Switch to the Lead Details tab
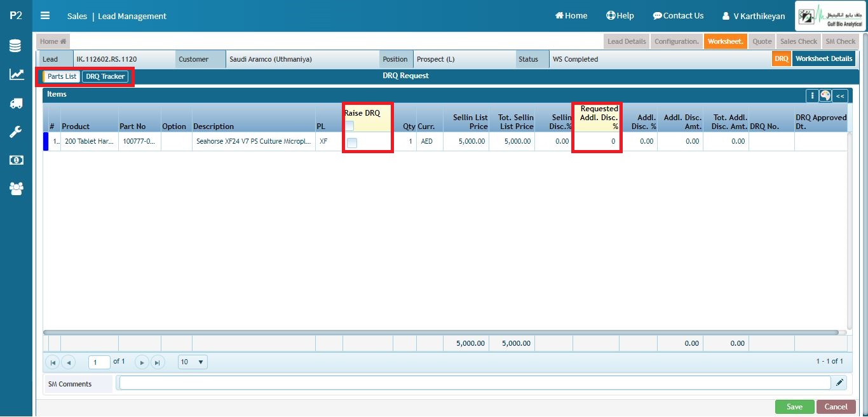This screenshot has height=417, width=868. point(627,41)
